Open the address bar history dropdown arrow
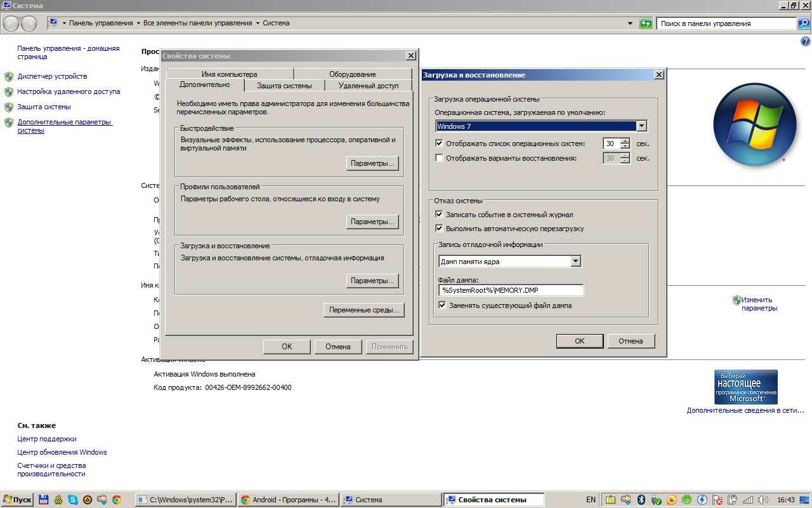The height and width of the screenshot is (508, 812). tap(631, 23)
